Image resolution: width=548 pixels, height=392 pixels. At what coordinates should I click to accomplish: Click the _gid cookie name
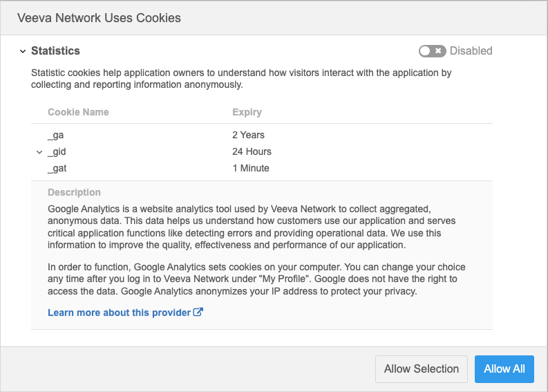point(57,151)
